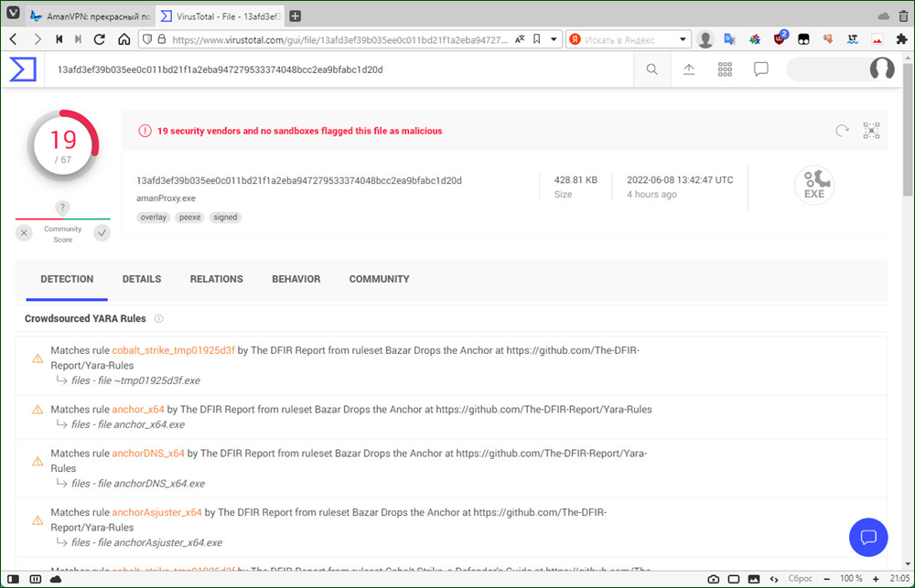Click the amanProxy.exe file name
Screen dimensions: 915x588
[x=166, y=198]
